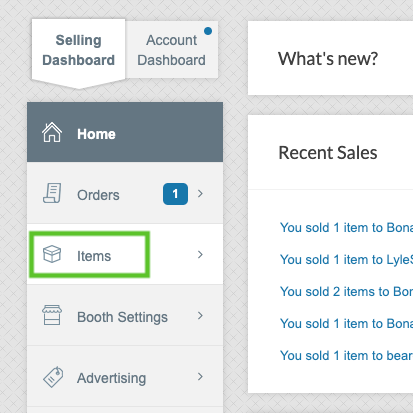Click the Advertising price tag icon

coord(53,377)
